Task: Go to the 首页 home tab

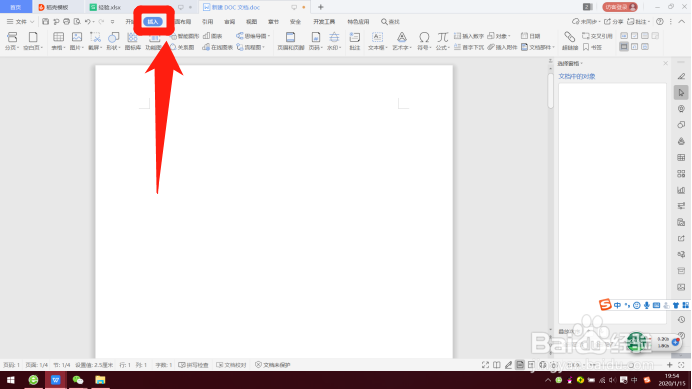Action: point(15,7)
